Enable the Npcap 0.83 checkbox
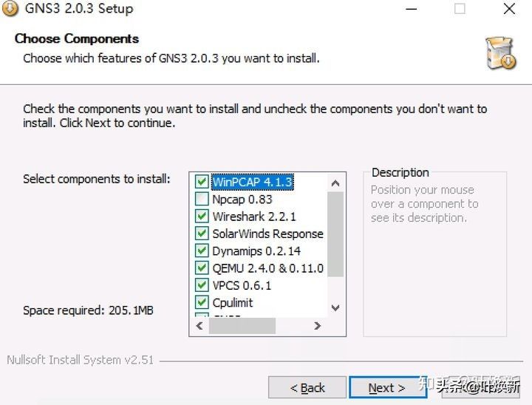Screen dimensions: 532x405 tap(201, 199)
